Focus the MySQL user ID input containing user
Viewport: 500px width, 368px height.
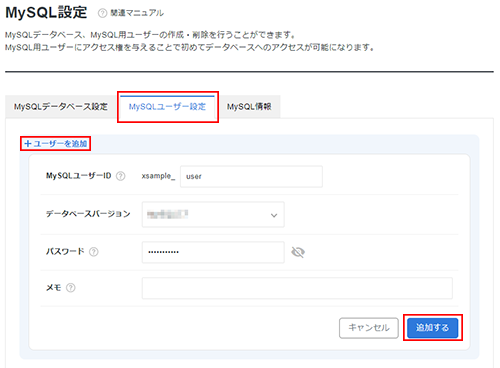[251, 176]
